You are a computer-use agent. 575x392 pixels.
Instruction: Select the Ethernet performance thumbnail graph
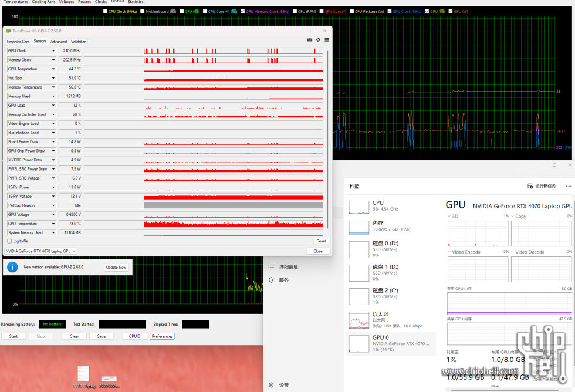point(358,320)
